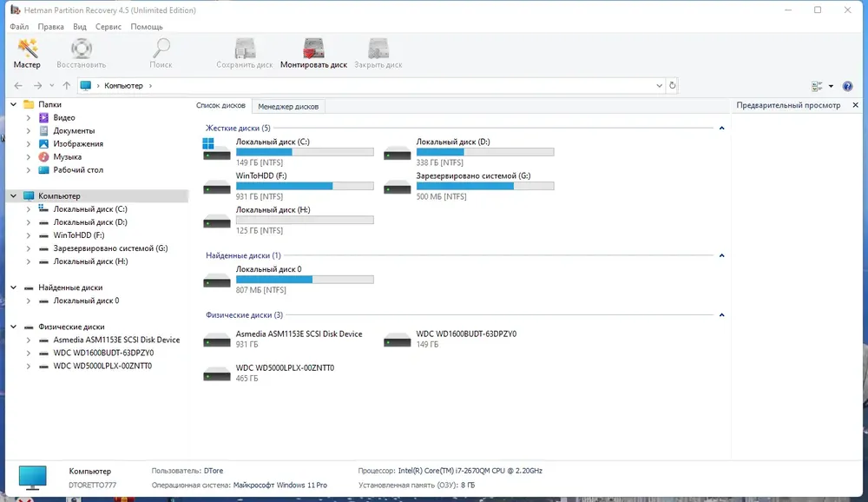Open the Поиск magnifier tool
Viewport: 868px width, 502px height.
pos(161,53)
